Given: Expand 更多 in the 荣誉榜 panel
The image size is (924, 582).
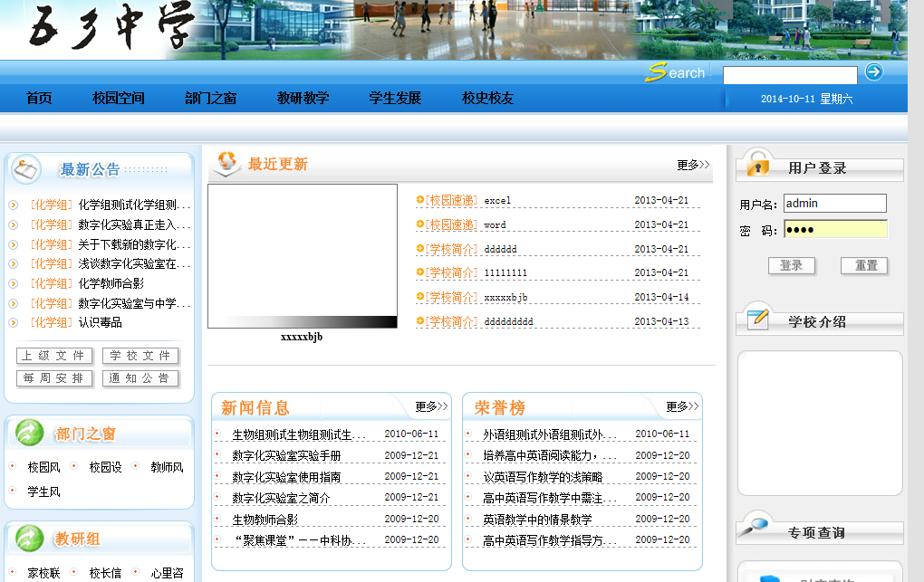Looking at the screenshot, I should pos(682,406).
